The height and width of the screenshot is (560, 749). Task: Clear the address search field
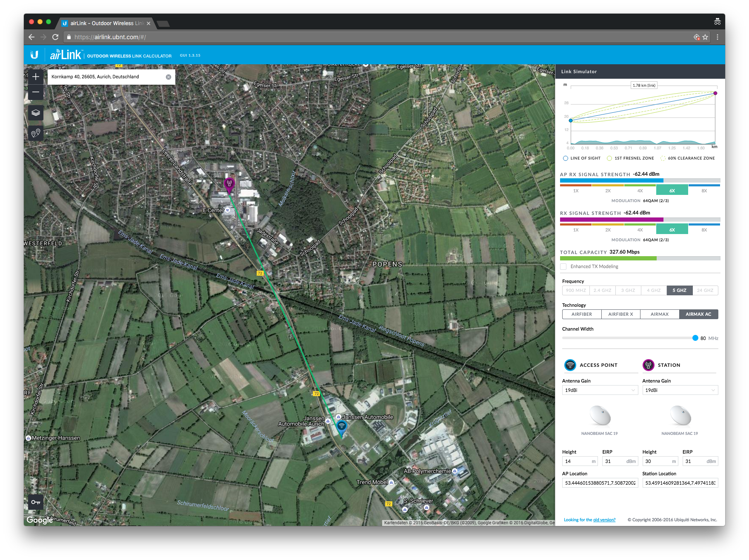click(169, 77)
